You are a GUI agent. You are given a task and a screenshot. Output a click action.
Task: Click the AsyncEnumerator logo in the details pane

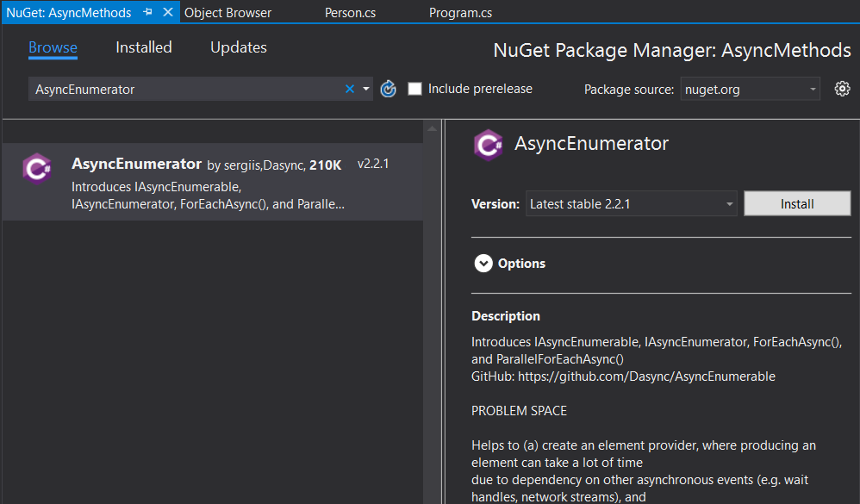(489, 145)
